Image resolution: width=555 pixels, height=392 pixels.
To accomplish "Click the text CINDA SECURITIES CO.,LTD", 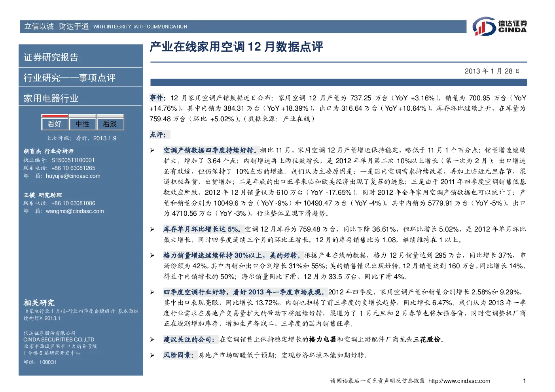I will [59, 339].
